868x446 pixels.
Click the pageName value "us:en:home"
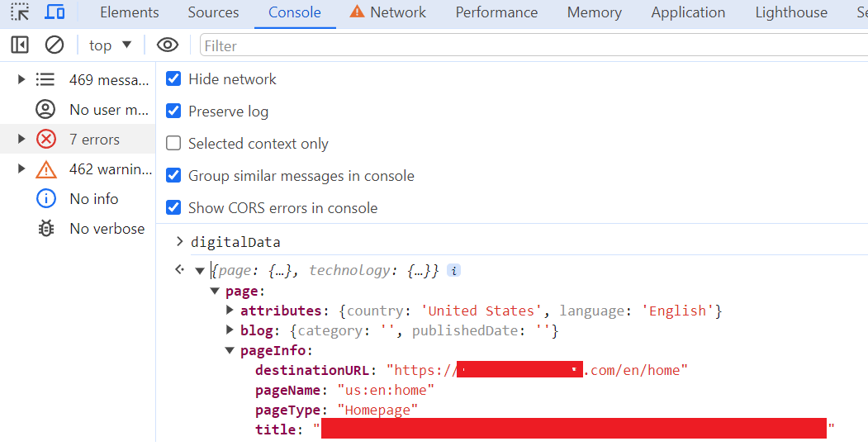(386, 390)
